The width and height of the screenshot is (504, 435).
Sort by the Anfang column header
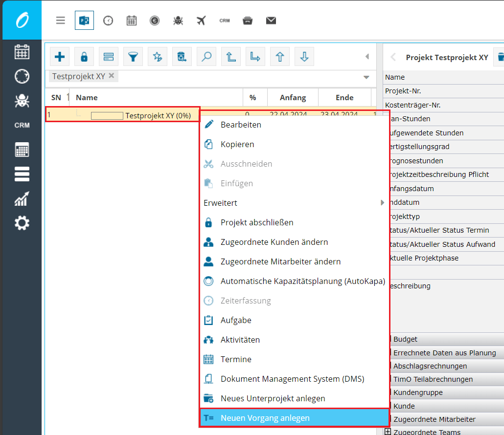click(293, 98)
